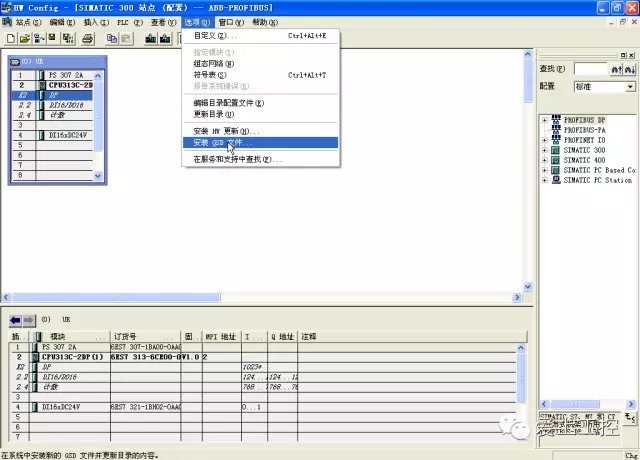Screen dimensions: 640x460
Task: Click main pane vertical scroll down arrow
Action: pos(528,287)
